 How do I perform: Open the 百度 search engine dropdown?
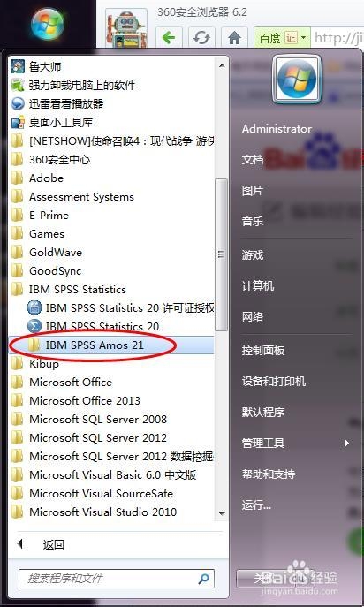point(303,38)
